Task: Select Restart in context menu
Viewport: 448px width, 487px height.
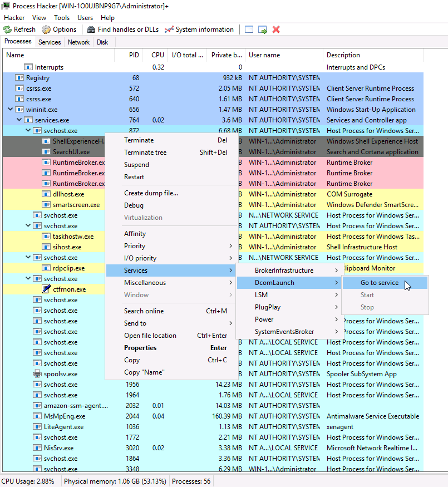Action: [x=171, y=177]
